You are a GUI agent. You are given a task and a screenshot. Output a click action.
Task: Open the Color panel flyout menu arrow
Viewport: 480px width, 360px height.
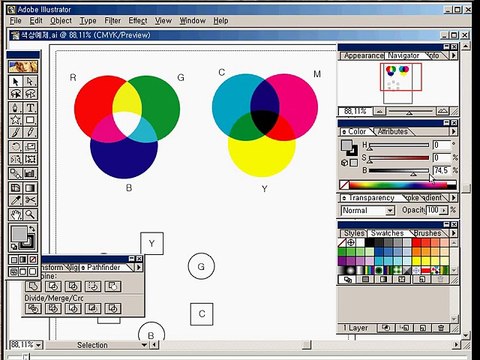[454, 131]
